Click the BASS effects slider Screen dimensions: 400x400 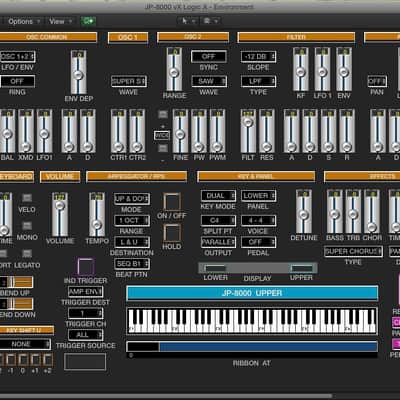(335, 211)
